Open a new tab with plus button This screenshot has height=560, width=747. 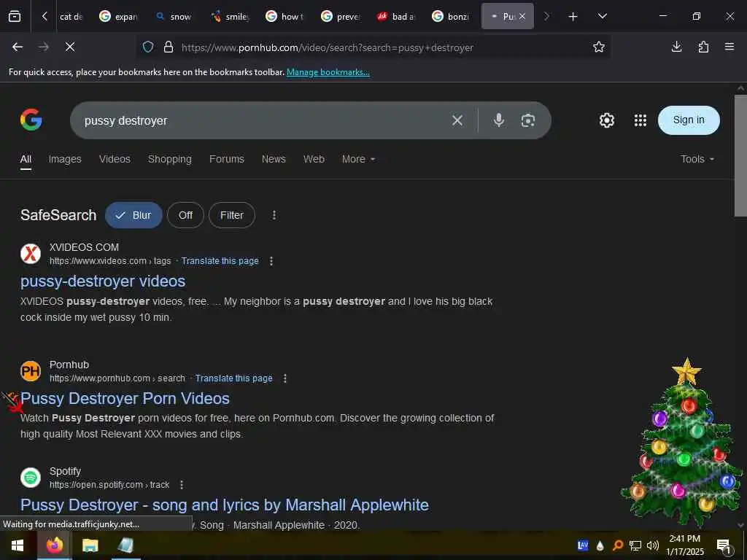(x=573, y=17)
